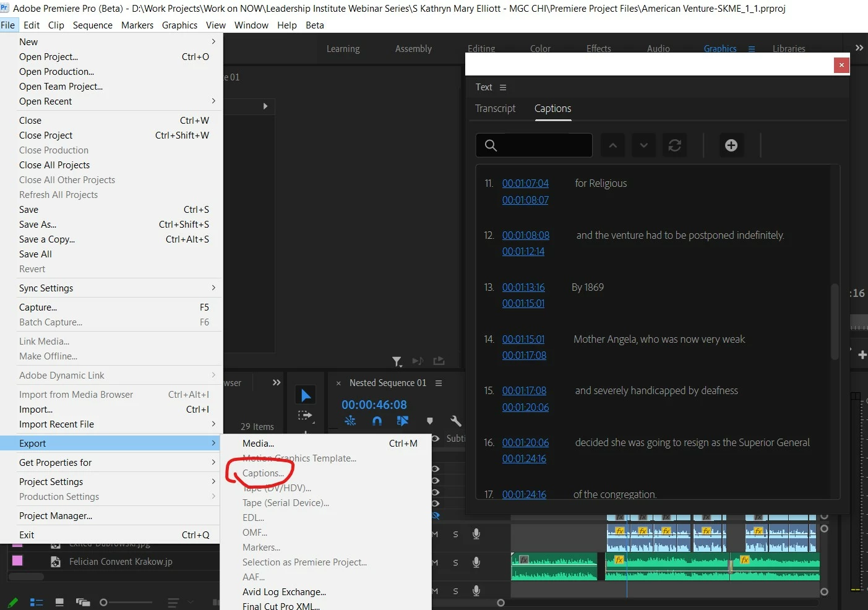Click timecode link 00:01:12:14
868x610 pixels.
[x=523, y=251]
